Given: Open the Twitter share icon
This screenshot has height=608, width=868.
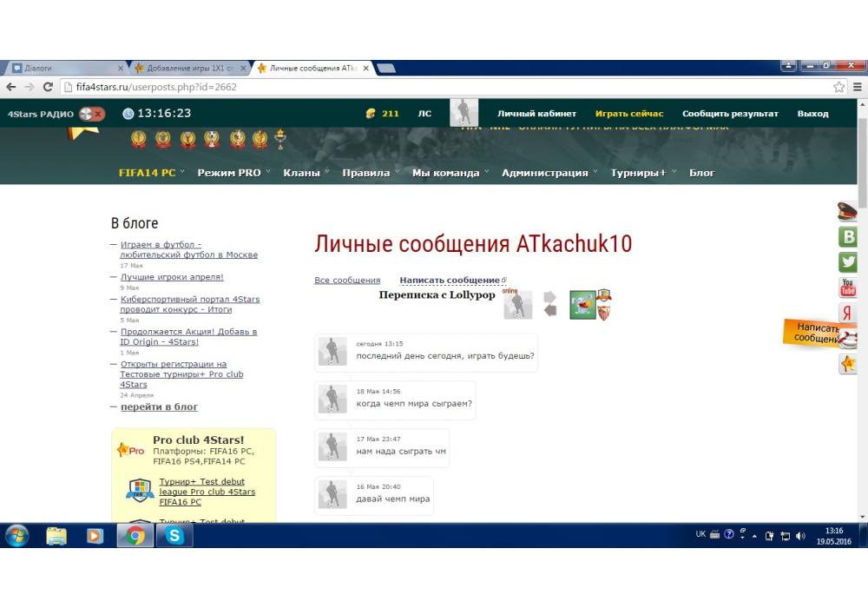Looking at the screenshot, I should [x=847, y=262].
